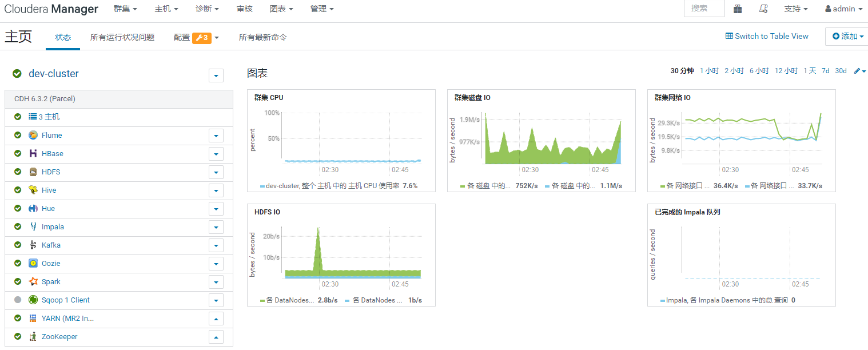Open the 已完成的 Impala 队列 chart title

pos(687,212)
